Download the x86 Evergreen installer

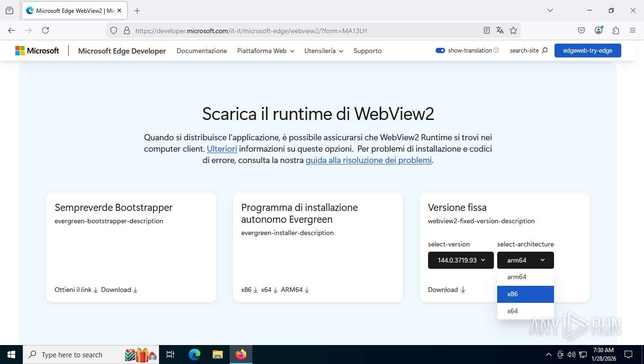(250, 290)
